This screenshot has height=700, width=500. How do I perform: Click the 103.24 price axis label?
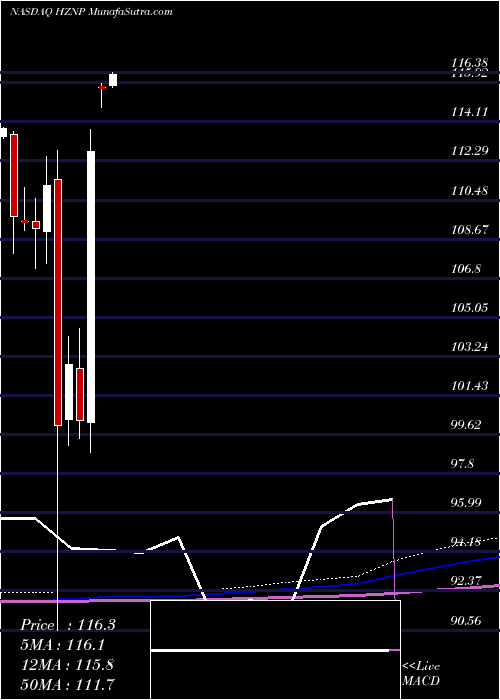pos(470,346)
